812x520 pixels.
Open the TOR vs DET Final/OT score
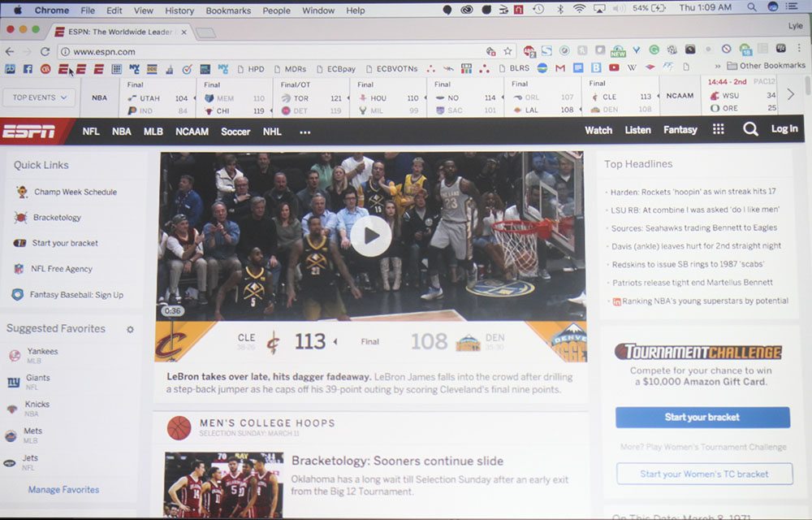[311, 97]
